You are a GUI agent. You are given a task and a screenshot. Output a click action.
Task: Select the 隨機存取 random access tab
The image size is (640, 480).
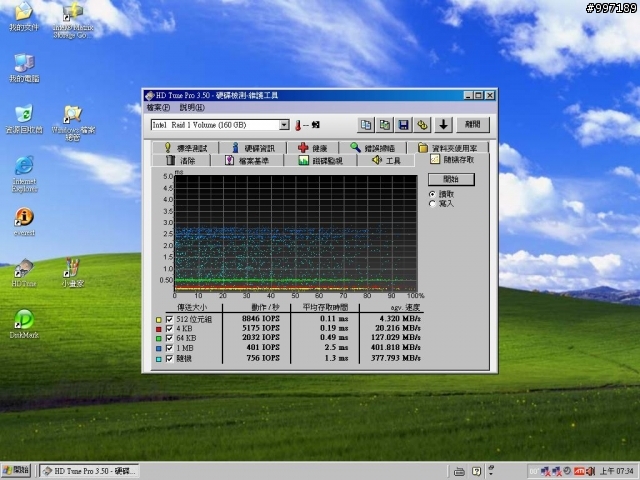click(452, 160)
